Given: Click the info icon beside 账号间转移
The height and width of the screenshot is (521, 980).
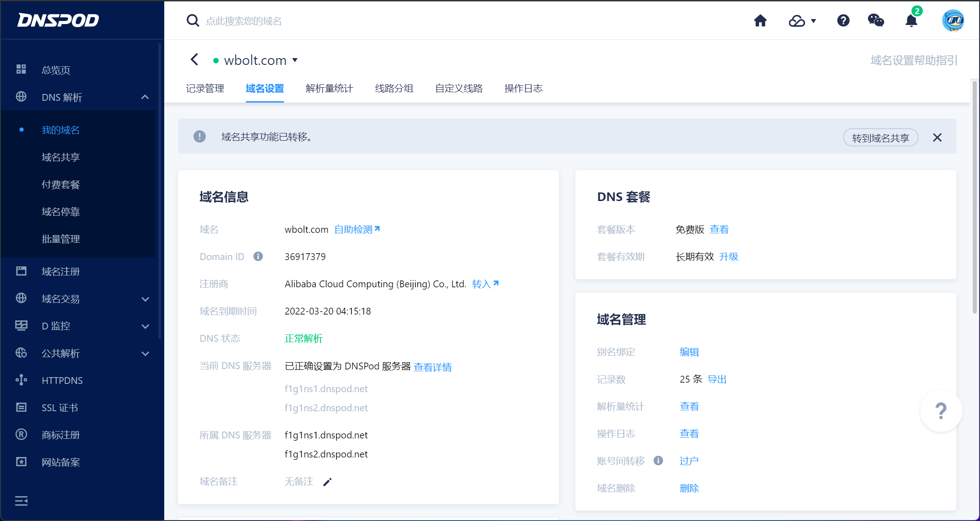Looking at the screenshot, I should (659, 461).
